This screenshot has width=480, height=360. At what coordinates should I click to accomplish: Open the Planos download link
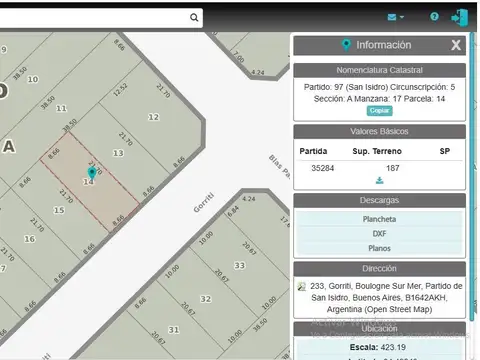click(379, 248)
